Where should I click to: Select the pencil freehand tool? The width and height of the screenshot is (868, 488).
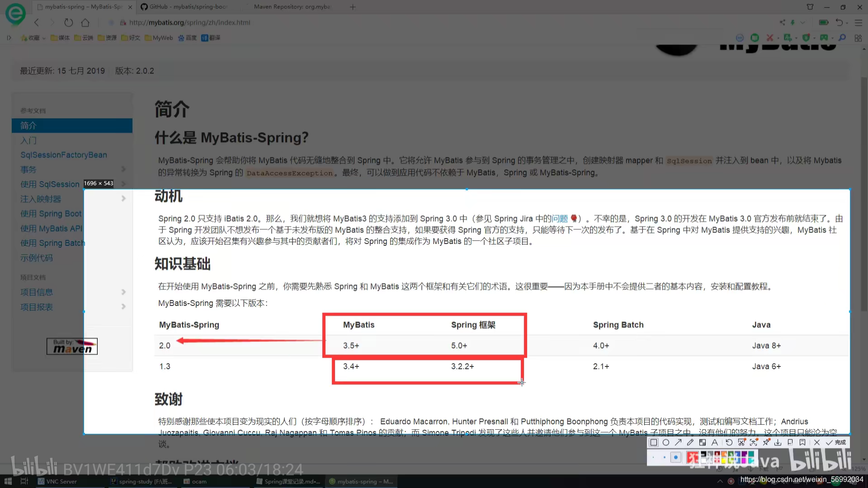pos(690,442)
